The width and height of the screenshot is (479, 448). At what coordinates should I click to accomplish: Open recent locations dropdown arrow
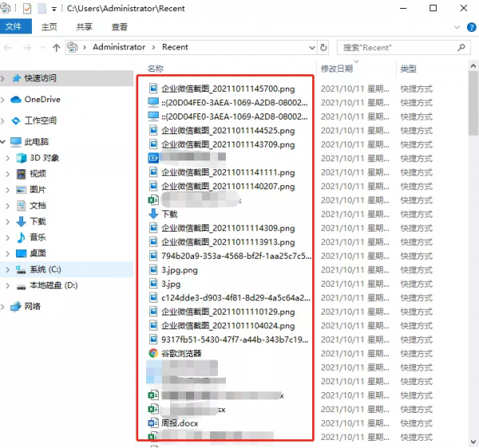point(42,47)
